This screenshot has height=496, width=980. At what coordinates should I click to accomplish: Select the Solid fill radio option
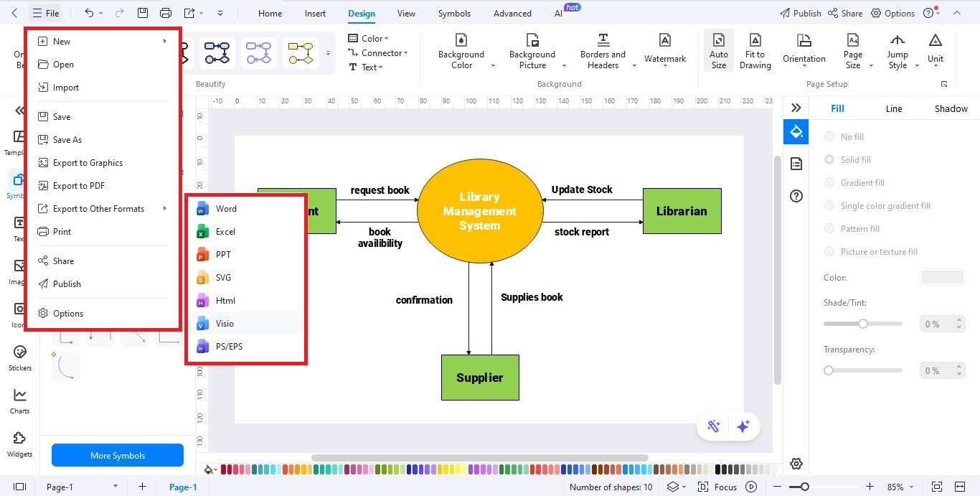(x=829, y=159)
